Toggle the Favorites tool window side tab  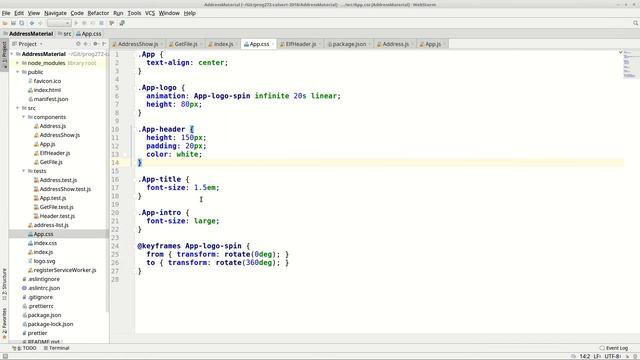4,324
